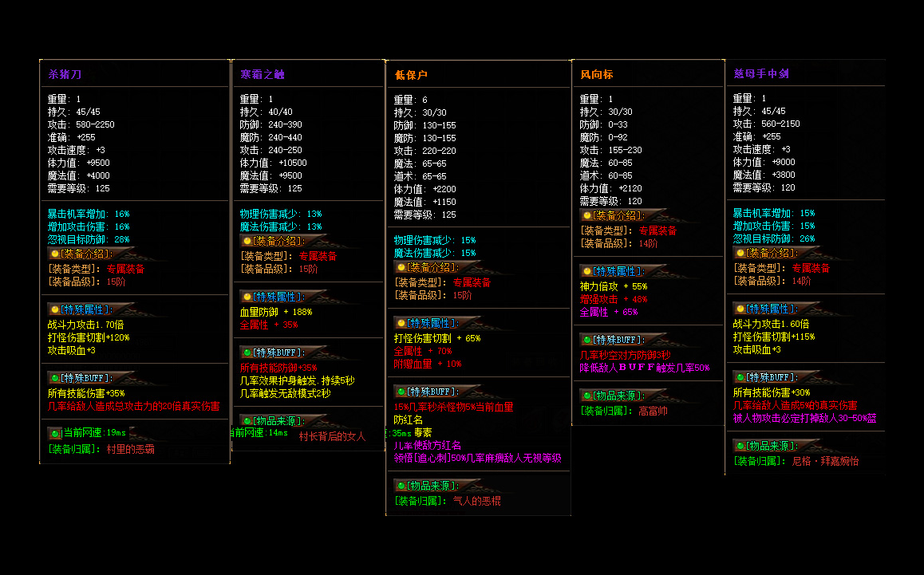Click the yellow orb icon beside 装备介绍 in 慈母手中剑 panel

740,254
